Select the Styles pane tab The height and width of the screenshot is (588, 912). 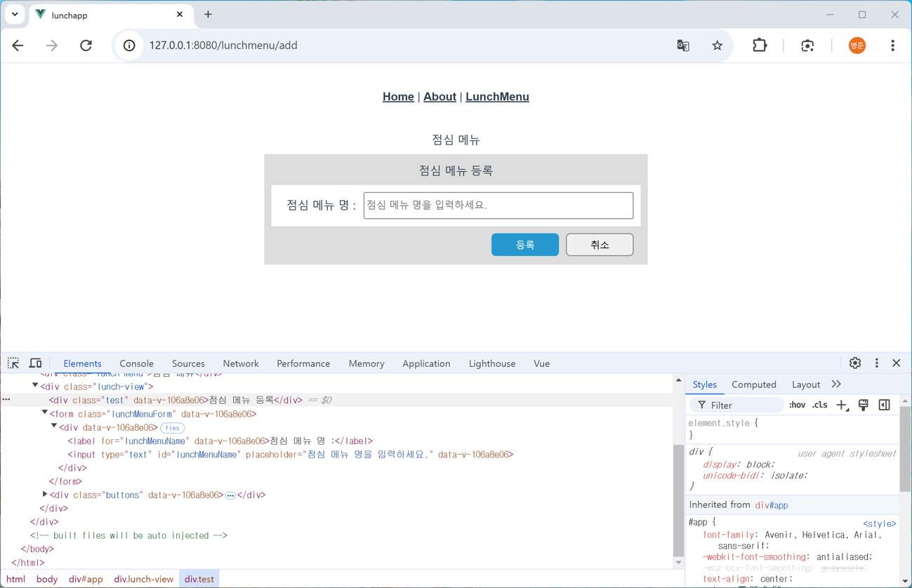(704, 385)
